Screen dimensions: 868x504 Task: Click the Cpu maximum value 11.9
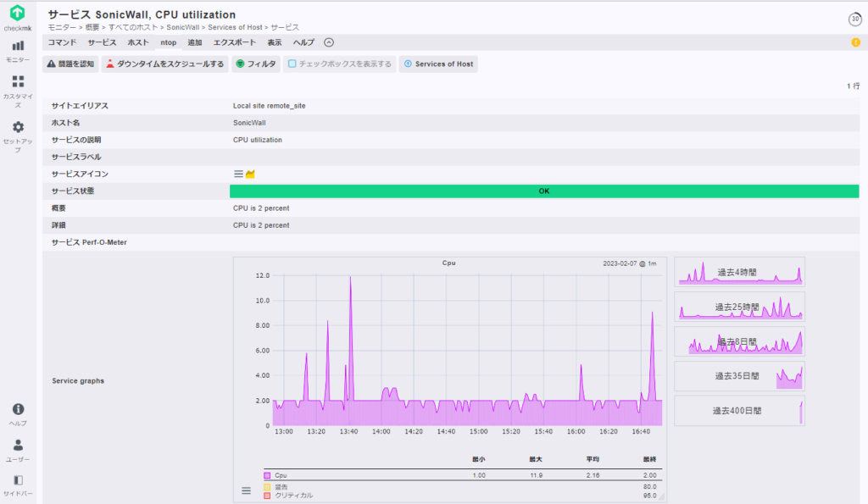536,475
